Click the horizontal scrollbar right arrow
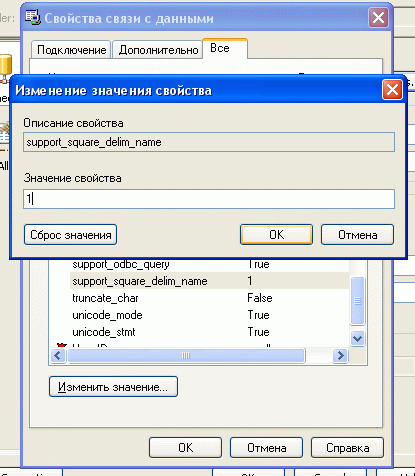Screen dimensions: 415x476 point(340,355)
